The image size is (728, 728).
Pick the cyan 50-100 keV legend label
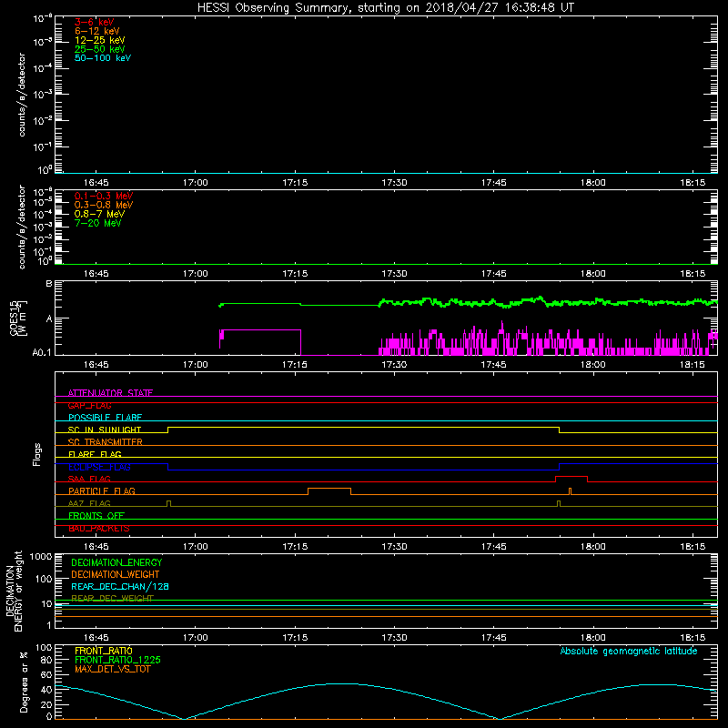point(103,58)
